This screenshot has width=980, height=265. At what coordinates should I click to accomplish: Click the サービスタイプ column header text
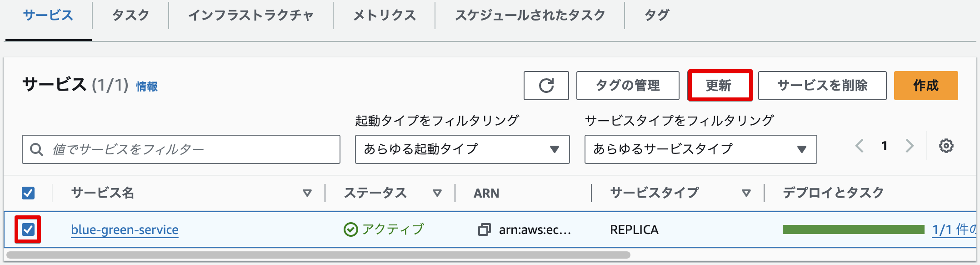coord(654,193)
